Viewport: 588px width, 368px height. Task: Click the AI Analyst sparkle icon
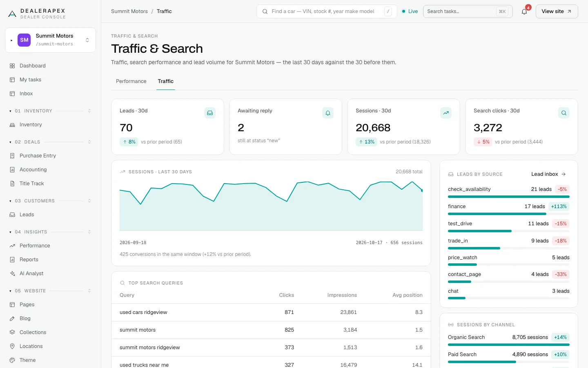[x=12, y=274]
